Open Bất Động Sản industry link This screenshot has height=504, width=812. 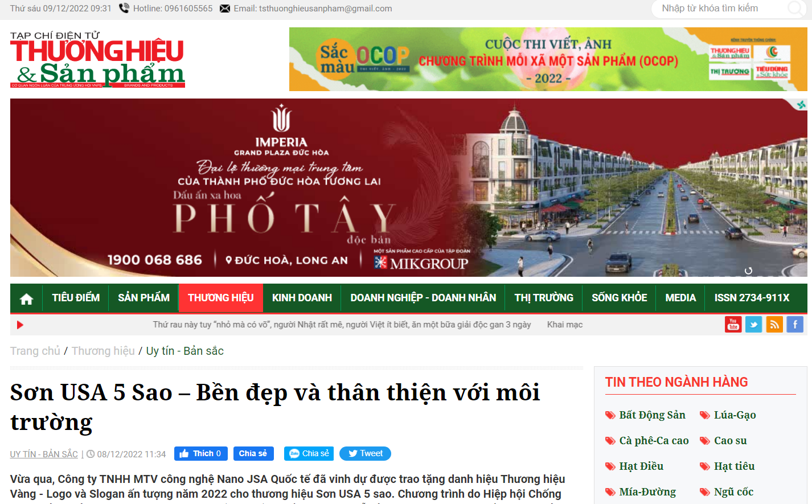(653, 415)
